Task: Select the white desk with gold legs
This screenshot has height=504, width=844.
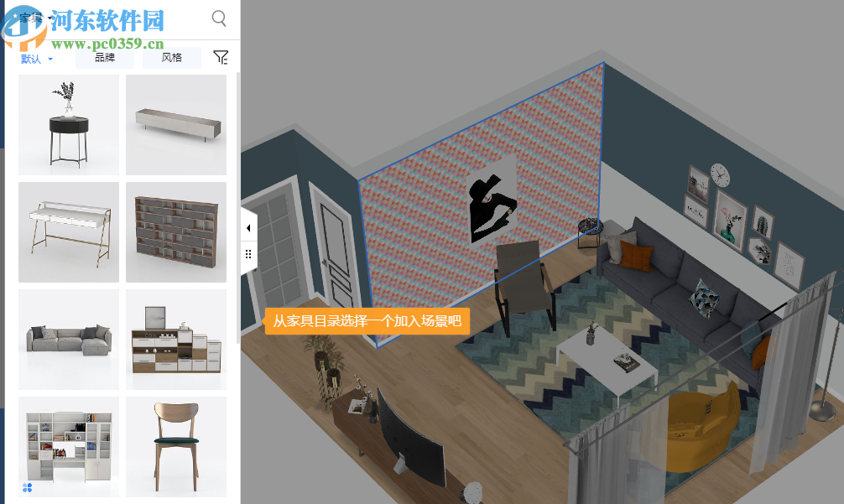Action: click(68, 231)
